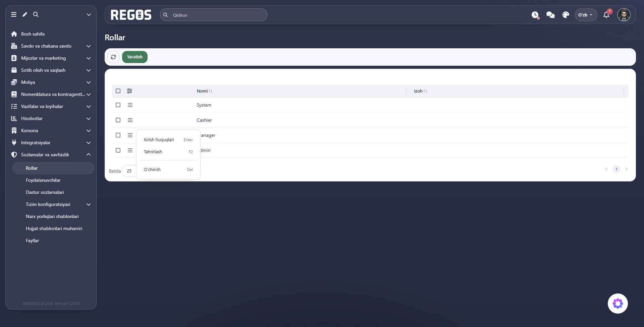
Task: Open the color theme palette icon
Action: [x=566, y=15]
